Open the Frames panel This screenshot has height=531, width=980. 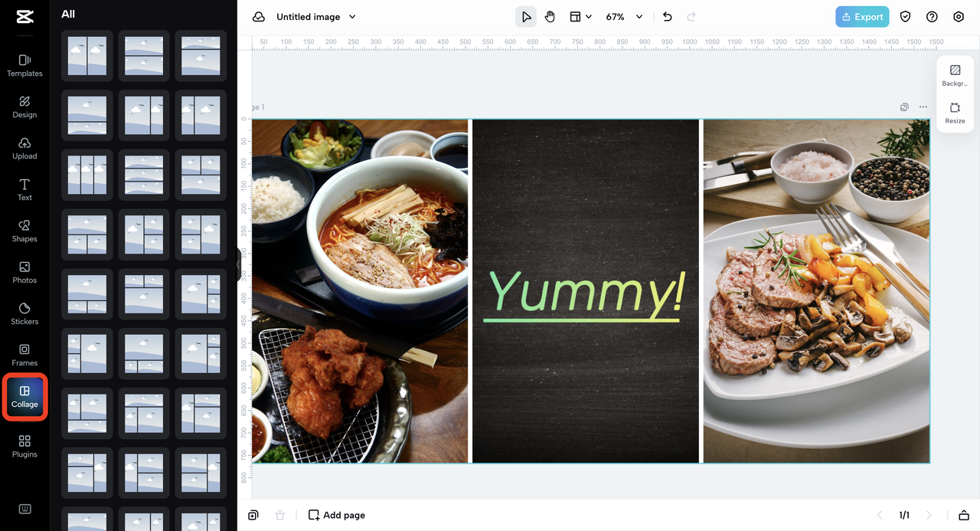tap(24, 355)
